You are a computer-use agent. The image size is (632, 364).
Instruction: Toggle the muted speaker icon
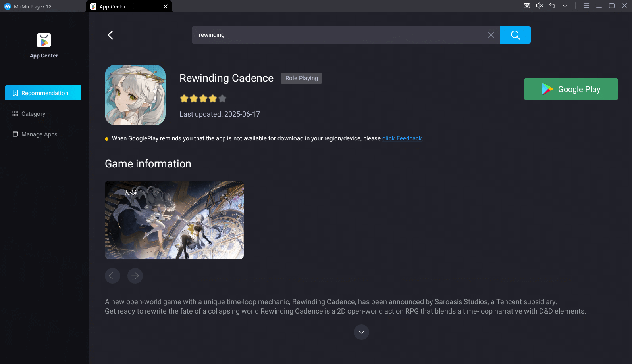point(539,6)
